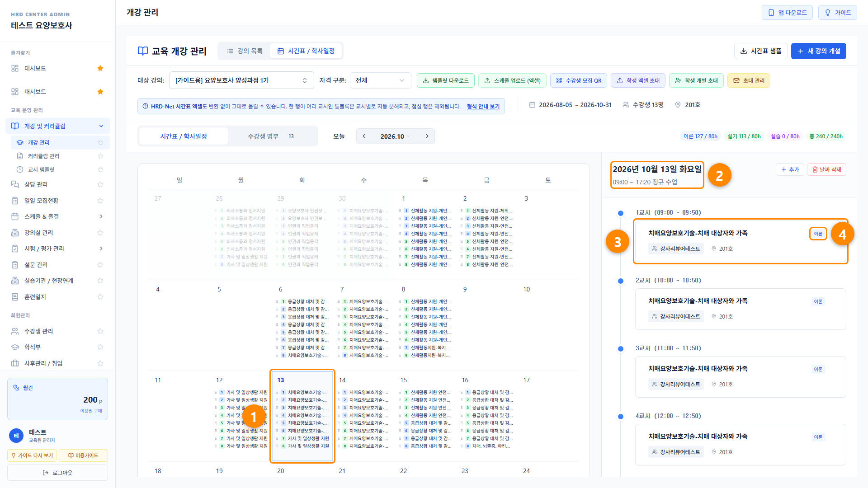
Task: Open the 형식 안내 보기 link
Action: coord(483,106)
